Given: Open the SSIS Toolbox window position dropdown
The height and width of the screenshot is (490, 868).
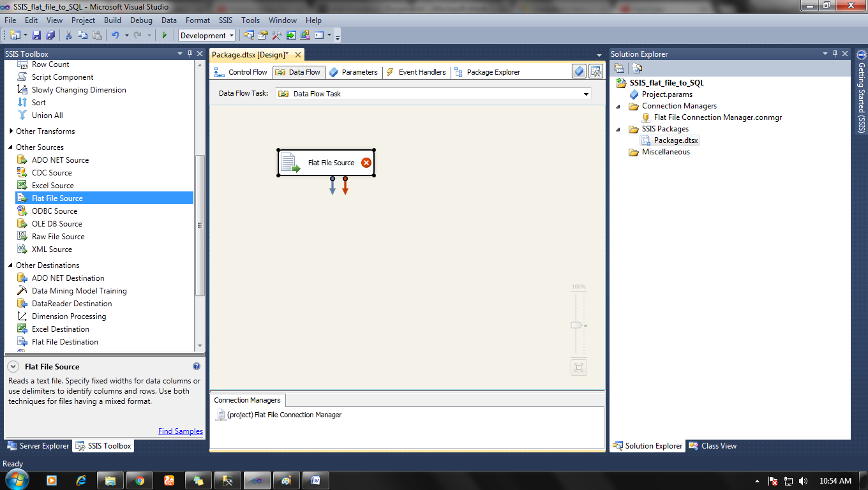Looking at the screenshot, I should click(180, 54).
